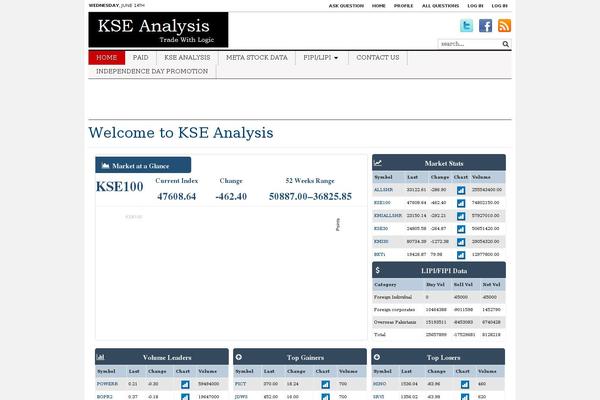Image resolution: width=600 pixels, height=400 pixels.
Task: Click the KSE100 symbol link in Market Stats
Action: click(382, 202)
